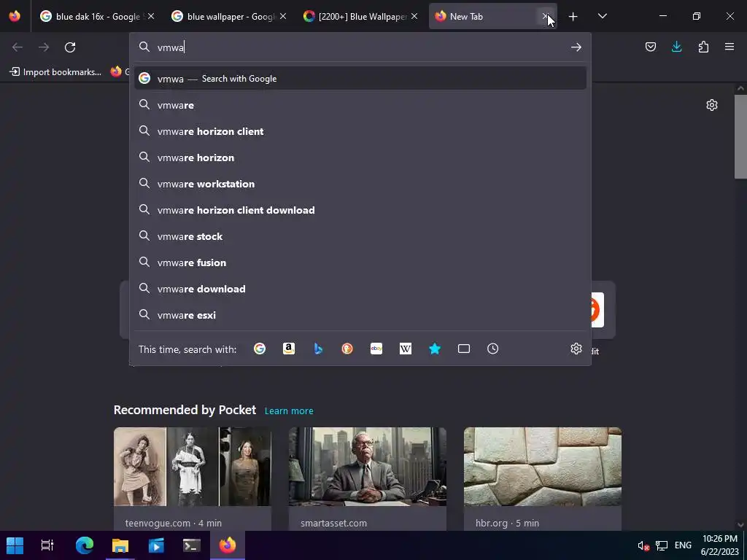Choose 'vmware horizon client download' suggestion

[360, 209]
